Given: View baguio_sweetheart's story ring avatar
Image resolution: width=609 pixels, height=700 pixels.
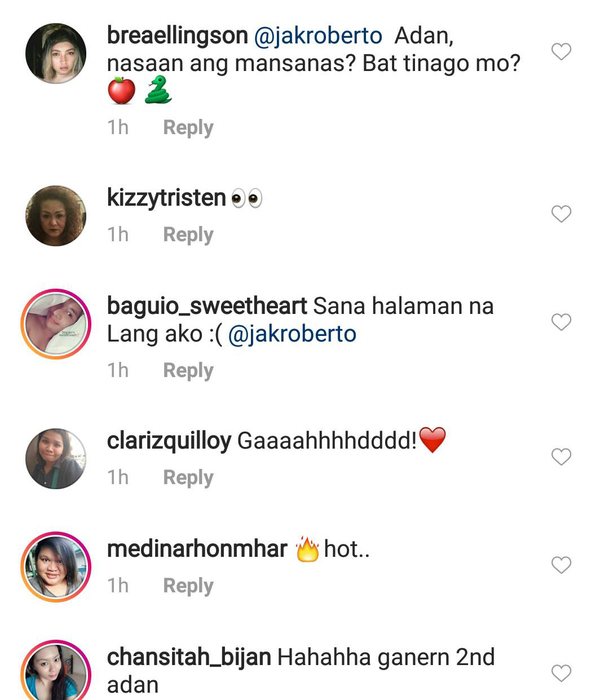Looking at the screenshot, I should pos(56,324).
